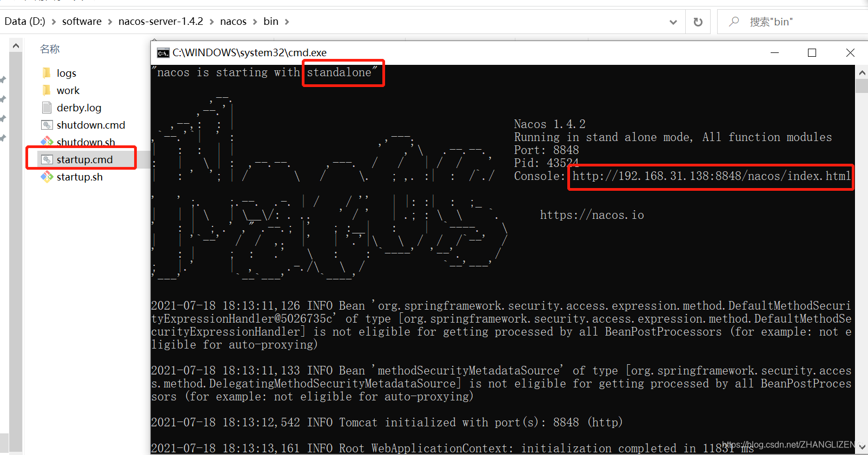Click the bin breadcrumb segment
The image size is (868, 455).
pos(271,22)
